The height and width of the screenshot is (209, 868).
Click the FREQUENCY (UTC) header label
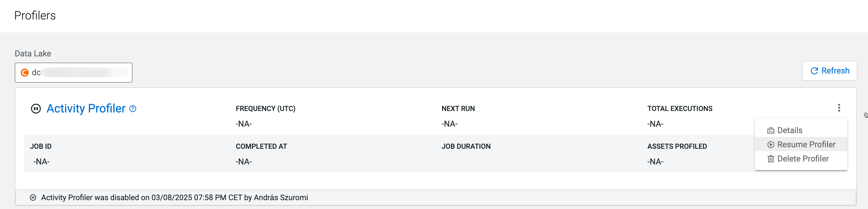(266, 109)
